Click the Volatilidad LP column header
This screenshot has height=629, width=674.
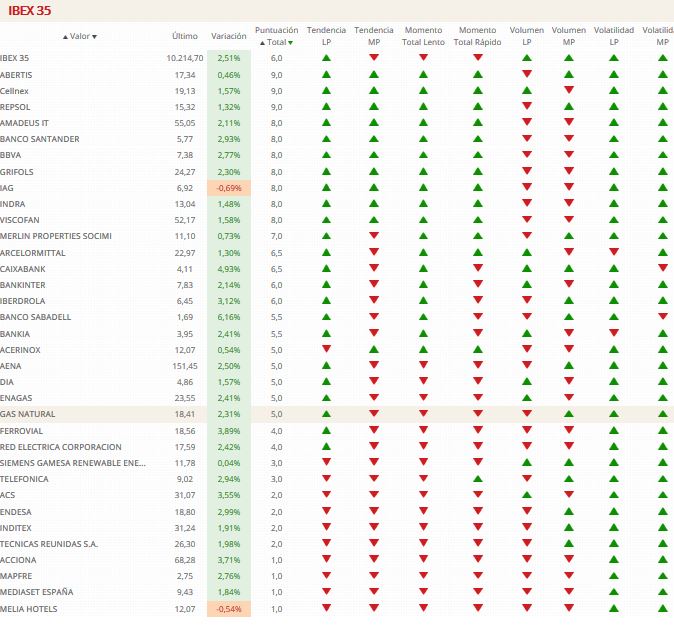point(614,36)
